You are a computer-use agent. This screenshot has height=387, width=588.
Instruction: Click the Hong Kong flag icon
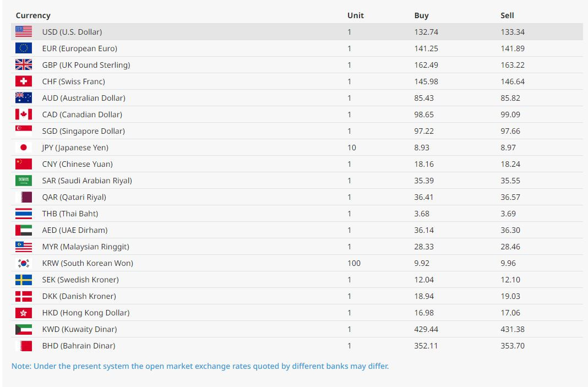24,313
